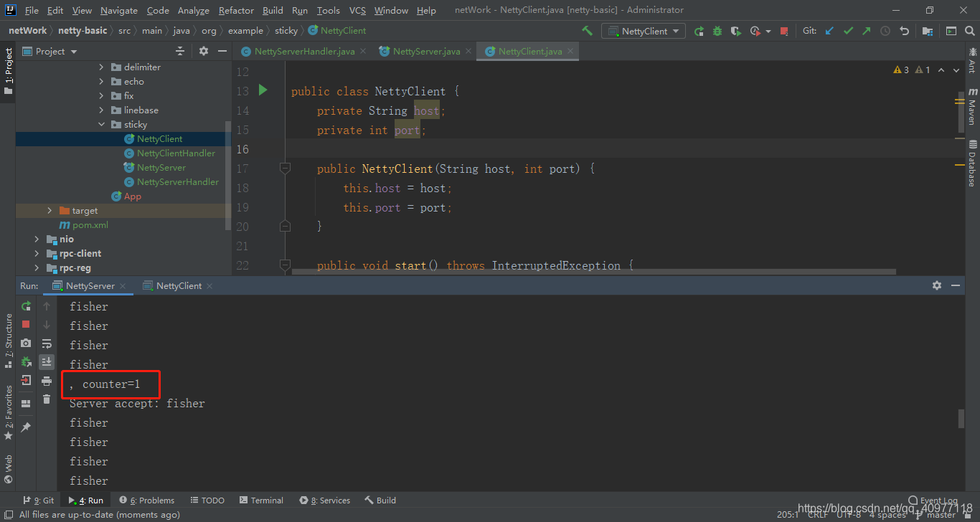This screenshot has width=980, height=522.
Task: Open the Refactor menu
Action: 236,10
